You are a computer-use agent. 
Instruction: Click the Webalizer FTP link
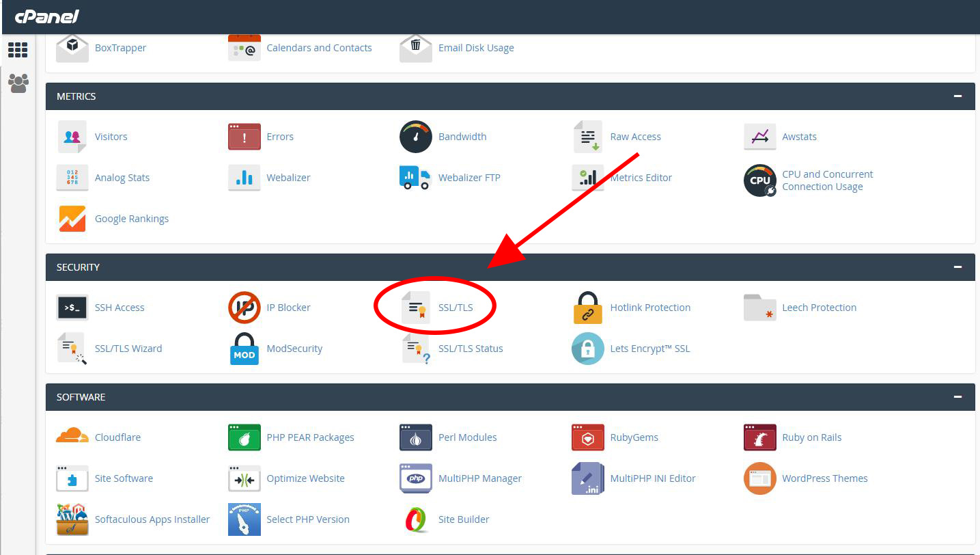coord(469,178)
